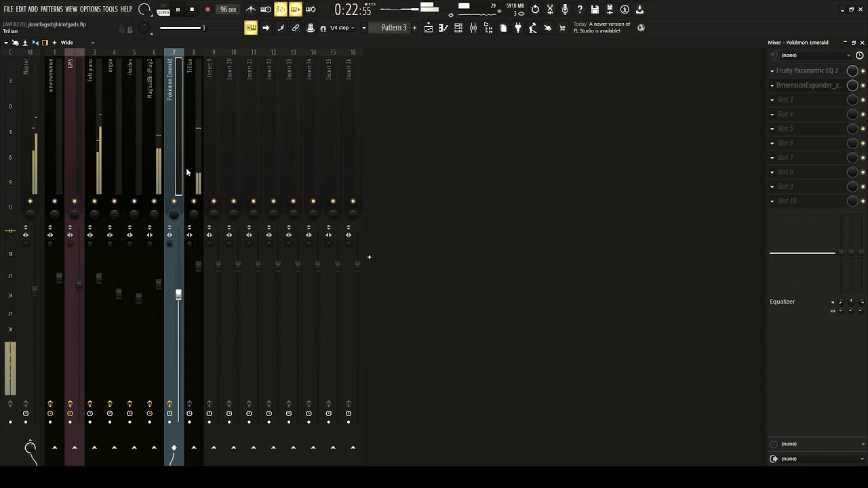The height and width of the screenshot is (488, 868).
Task: Toggle Fruity Parametric EQ 2 enable light
Action: (x=863, y=71)
